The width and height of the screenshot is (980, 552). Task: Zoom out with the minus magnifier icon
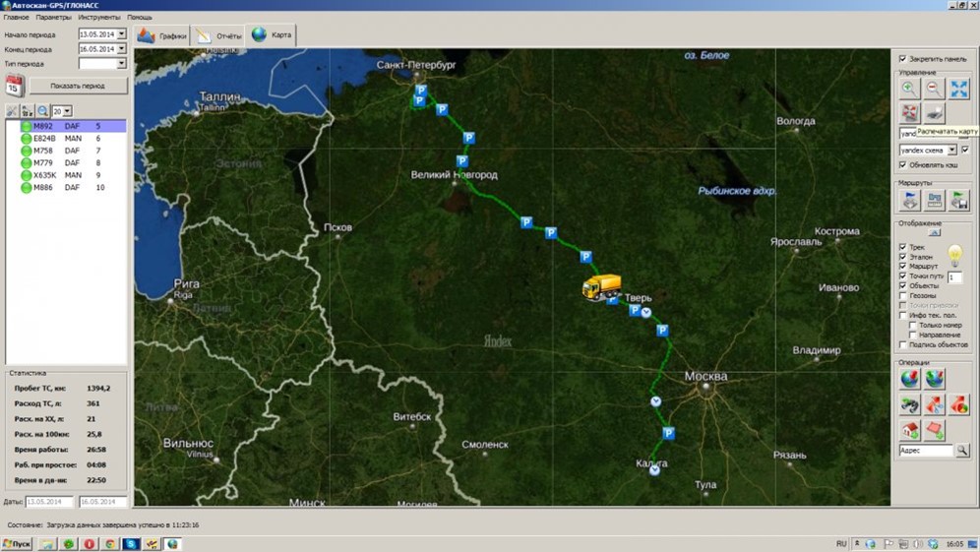coord(934,89)
